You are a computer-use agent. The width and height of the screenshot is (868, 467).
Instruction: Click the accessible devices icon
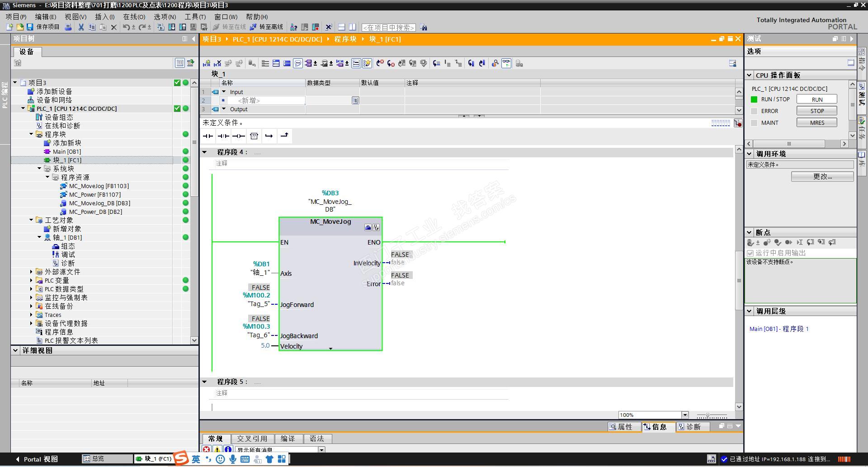point(294,27)
